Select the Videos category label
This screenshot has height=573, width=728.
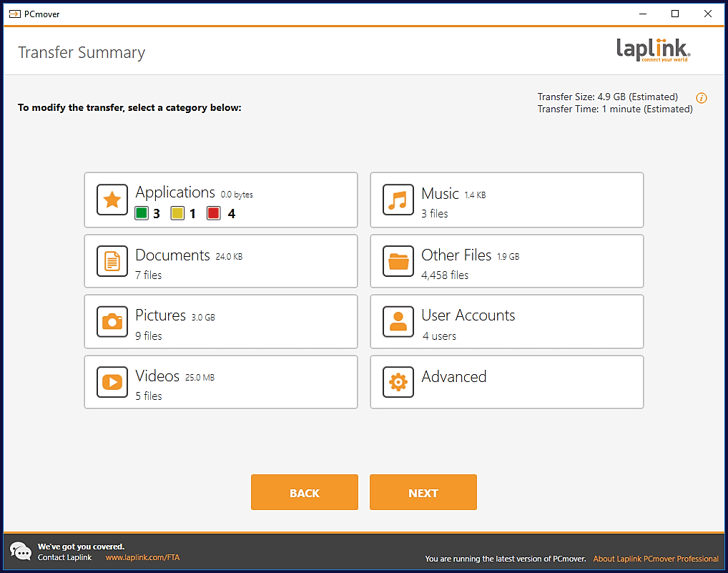pyautogui.click(x=157, y=376)
